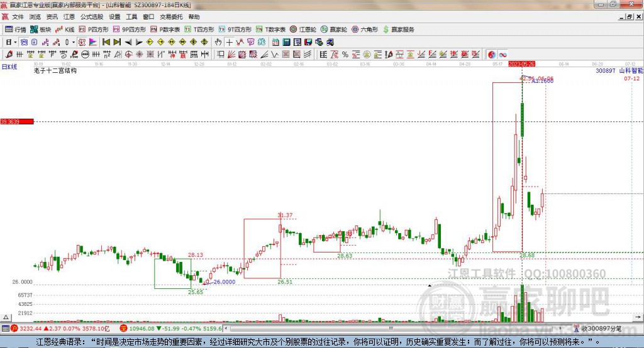Open the 浏览 menu
Viewport: 644px width, 348px height.
click(x=35, y=17)
